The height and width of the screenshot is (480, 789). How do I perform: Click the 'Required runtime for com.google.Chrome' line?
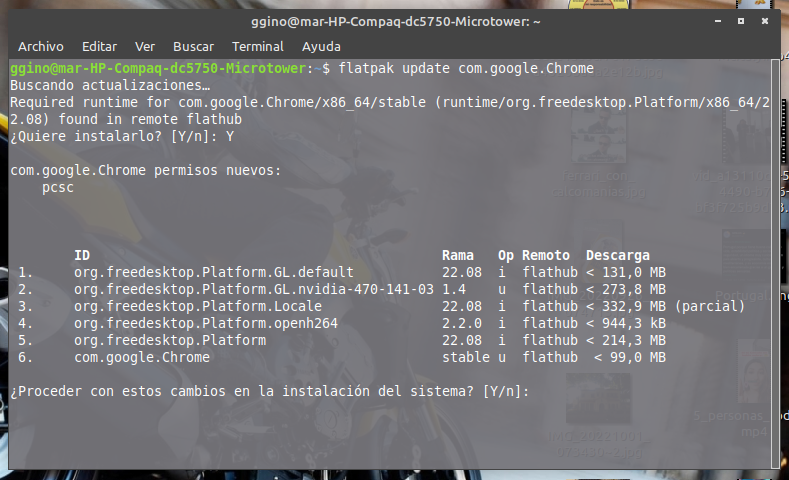pyautogui.click(x=390, y=103)
